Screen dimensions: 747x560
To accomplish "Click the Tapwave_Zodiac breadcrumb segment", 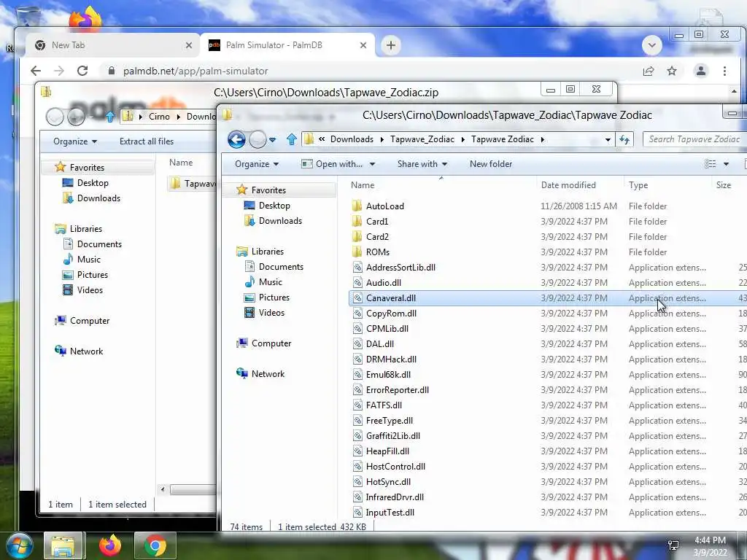I will (422, 139).
